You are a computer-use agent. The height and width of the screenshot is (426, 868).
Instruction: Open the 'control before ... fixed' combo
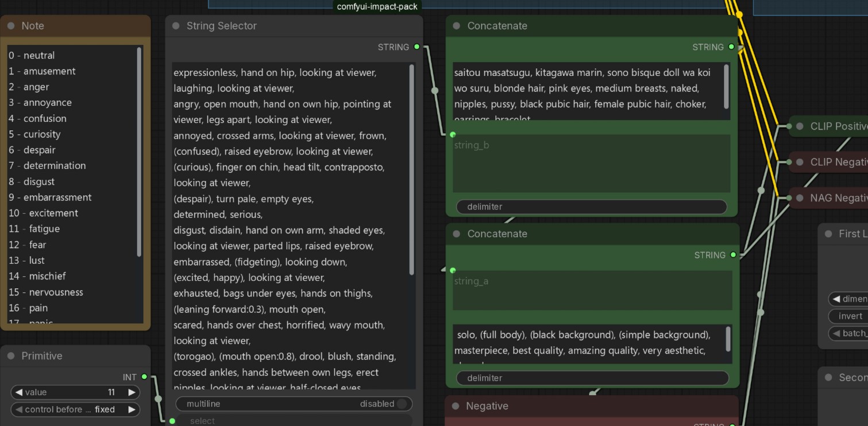tap(75, 409)
